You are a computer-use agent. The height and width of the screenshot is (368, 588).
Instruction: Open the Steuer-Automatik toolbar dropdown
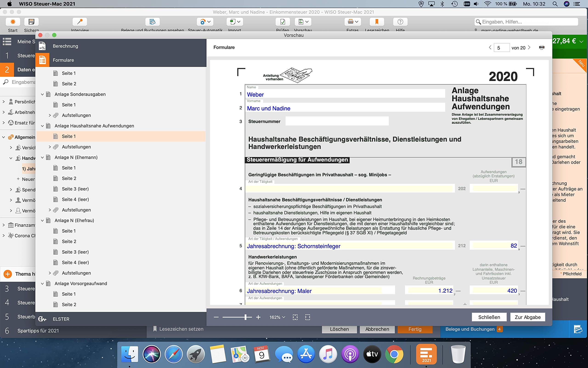[205, 22]
